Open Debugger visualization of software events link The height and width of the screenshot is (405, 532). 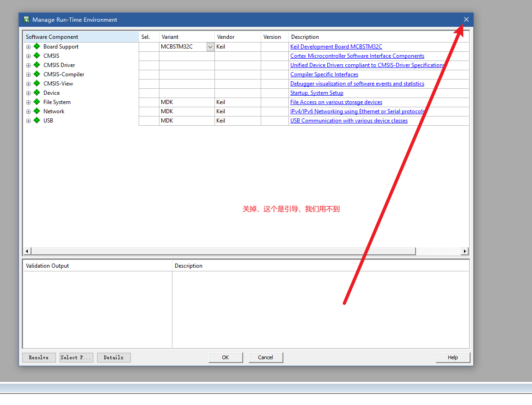[357, 84]
